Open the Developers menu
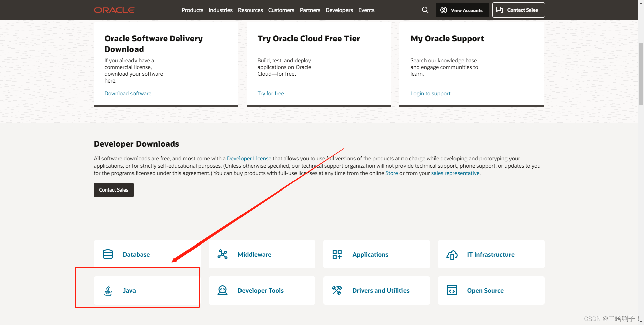 click(x=339, y=10)
